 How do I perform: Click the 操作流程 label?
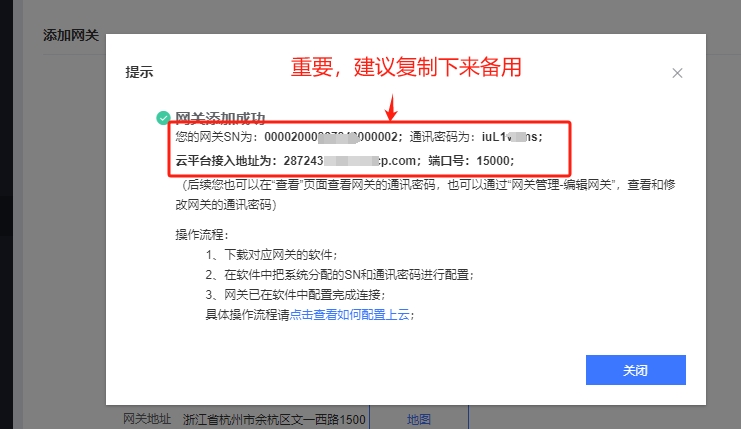202,235
